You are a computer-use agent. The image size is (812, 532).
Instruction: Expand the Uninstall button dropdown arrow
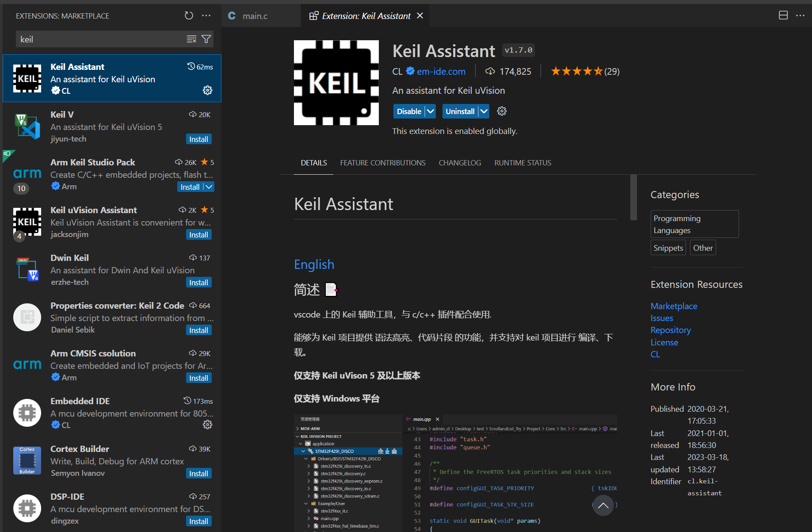point(484,111)
